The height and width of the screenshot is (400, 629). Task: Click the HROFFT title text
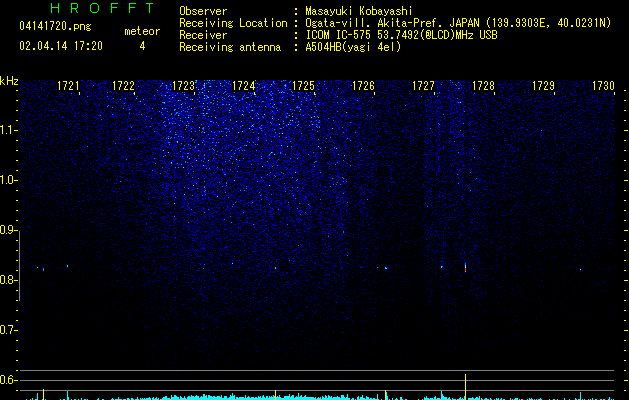[x=103, y=8]
